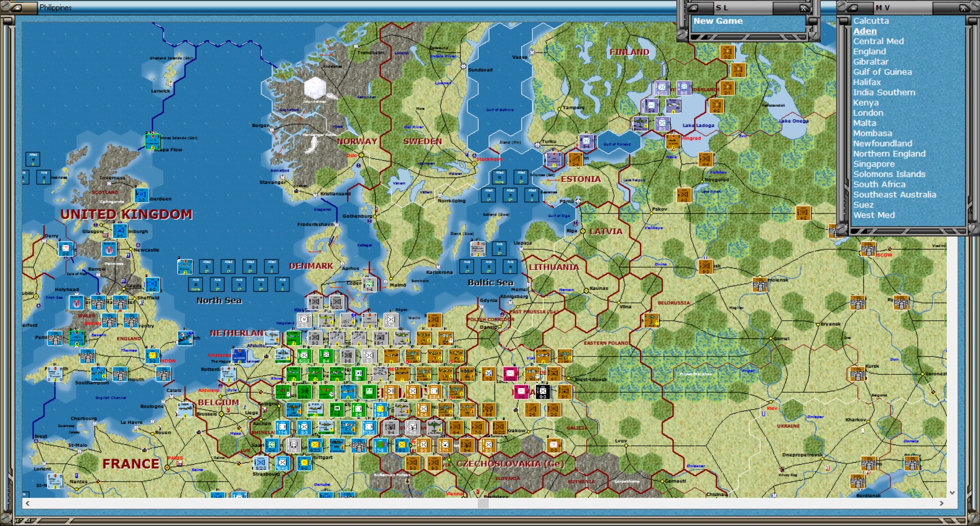Click the white snow hex marker in Norway
This screenshot has width=980, height=526.
(315, 88)
